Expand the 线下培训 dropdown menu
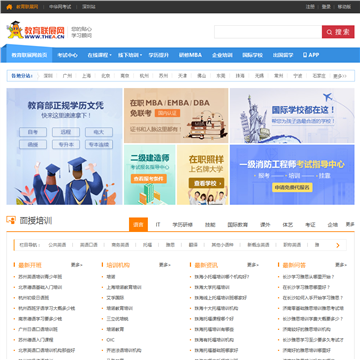 click(130, 55)
